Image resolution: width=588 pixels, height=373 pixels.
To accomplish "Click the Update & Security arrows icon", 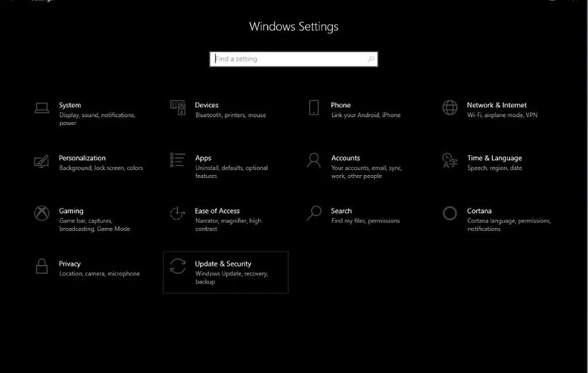I will pyautogui.click(x=177, y=267).
